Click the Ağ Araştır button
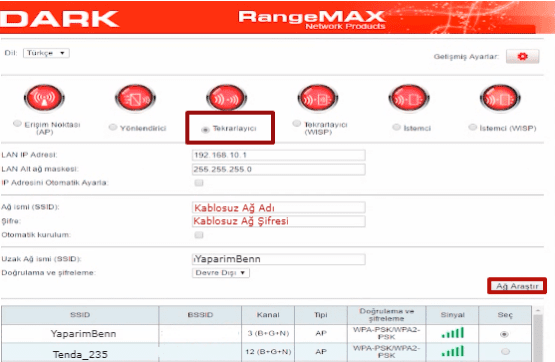This screenshot has height=362, width=555. coord(517,286)
